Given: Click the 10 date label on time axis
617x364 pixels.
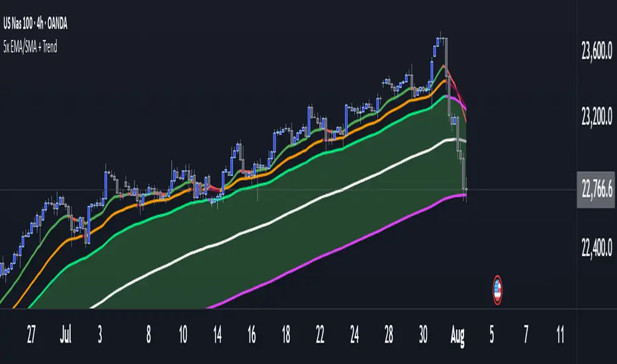Looking at the screenshot, I should pyautogui.click(x=183, y=334).
